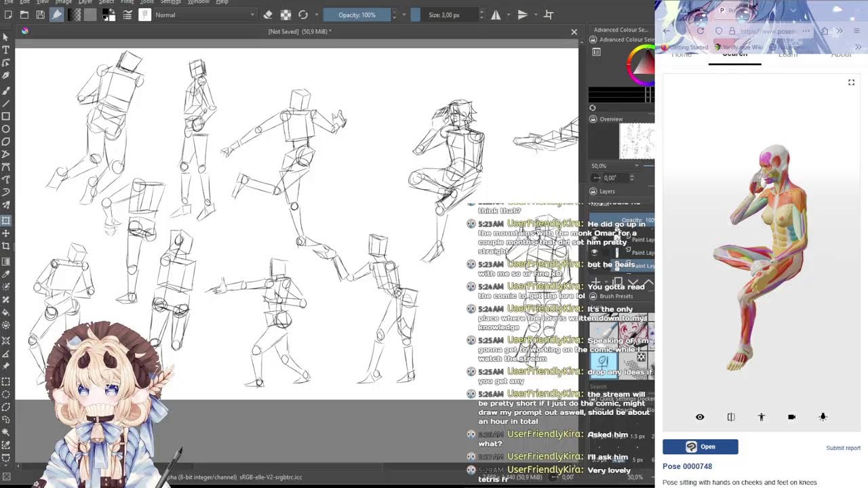Open the Select menu
Screen dimensions: 868x488
[106, 2]
